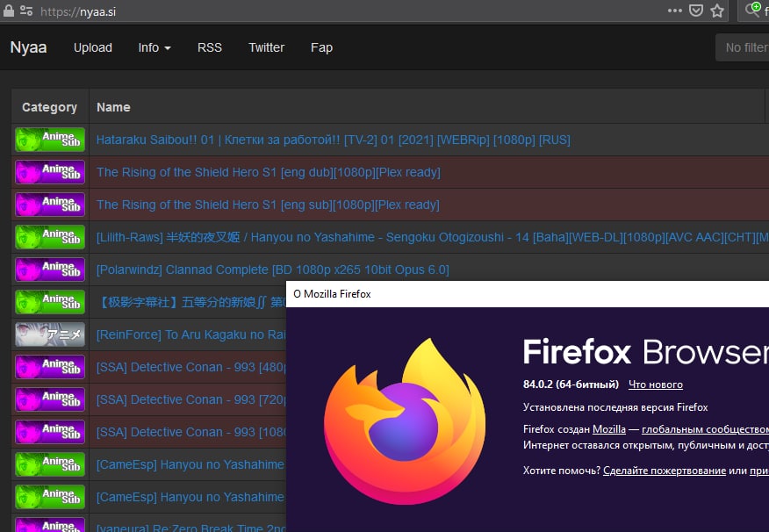The image size is (769, 532).
Task: Click category icon for Detective Conan 993 1080 row
Action: pos(50,432)
